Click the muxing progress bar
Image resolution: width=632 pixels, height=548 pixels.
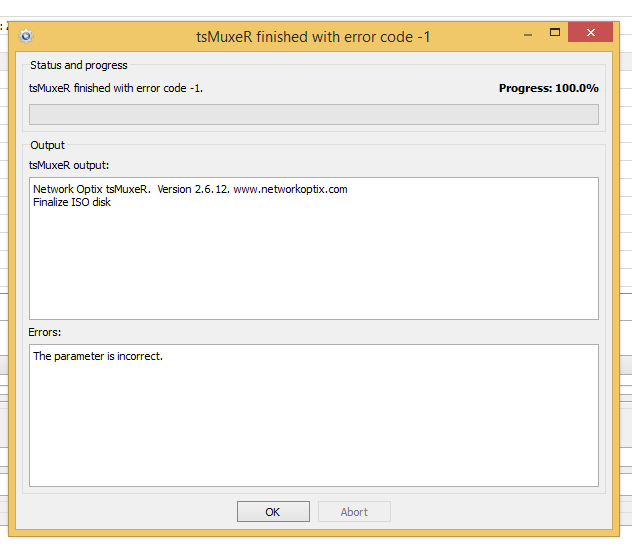pyautogui.click(x=313, y=114)
